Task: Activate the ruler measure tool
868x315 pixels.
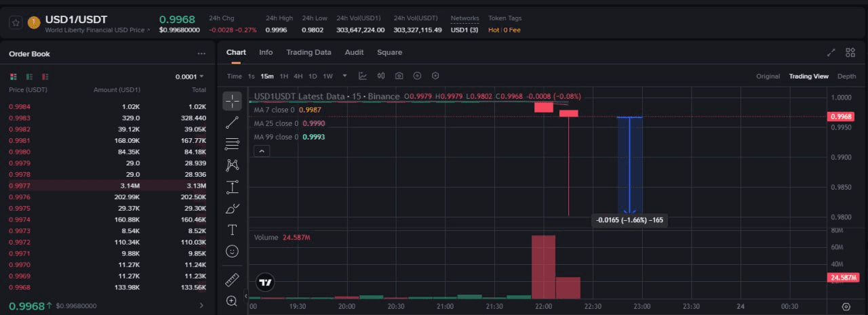Action: pos(232,279)
